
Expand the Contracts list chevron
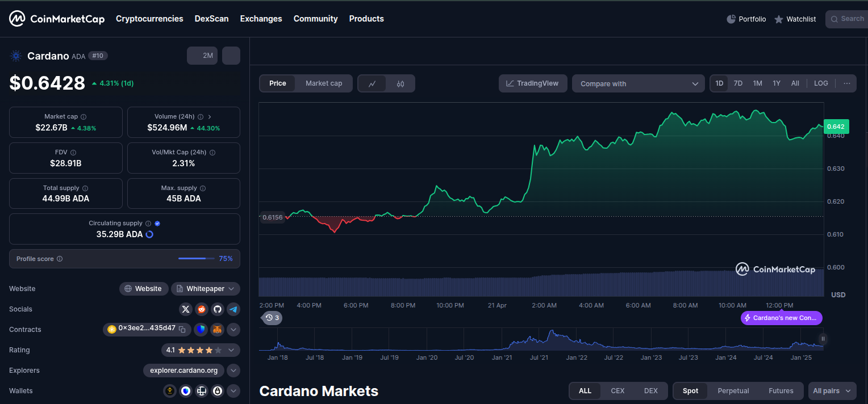(233, 330)
